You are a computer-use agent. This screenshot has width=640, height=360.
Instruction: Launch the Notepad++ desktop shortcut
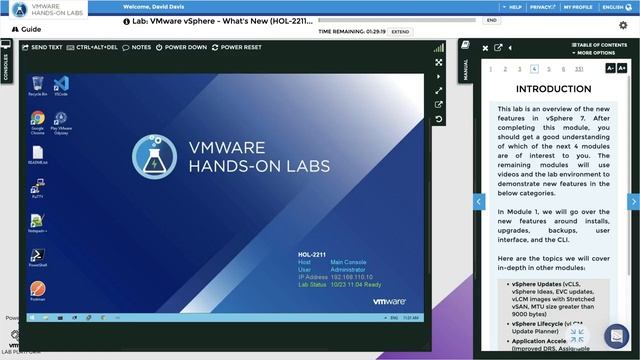coord(38,223)
